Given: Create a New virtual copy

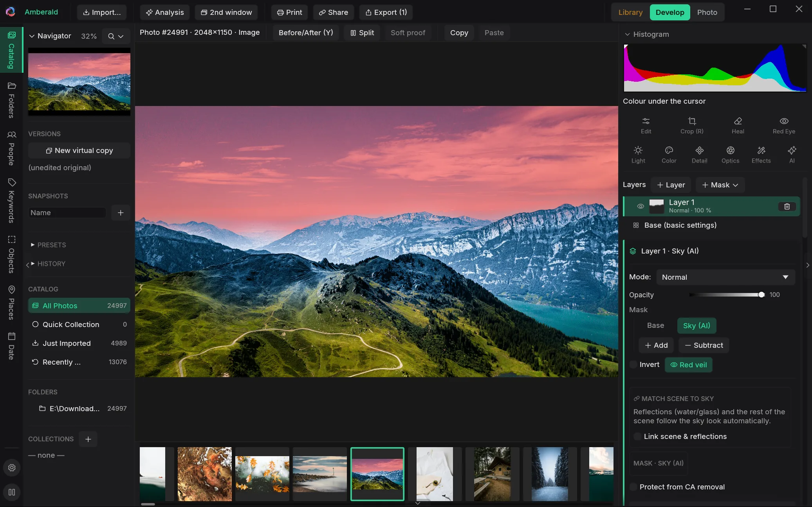Looking at the screenshot, I should [x=79, y=150].
